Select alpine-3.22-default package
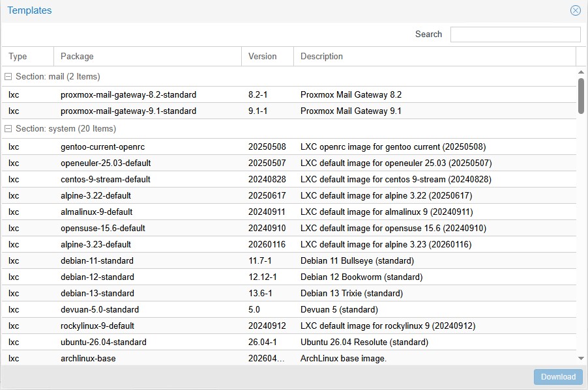The image size is (588, 390). click(x=96, y=196)
